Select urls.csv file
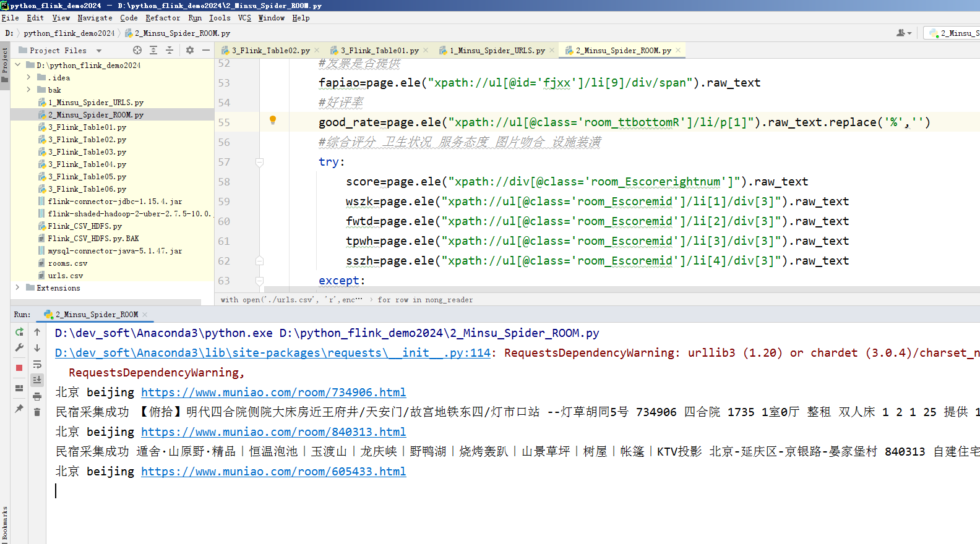The image size is (980, 544). [66, 275]
